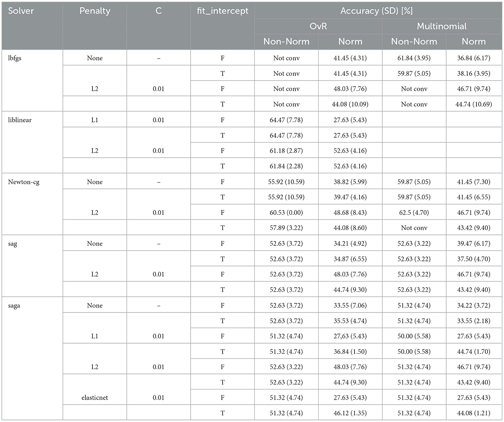This screenshot has height=422, width=504.
Task: Select the Multinomial sub-header
Action: 442,26
